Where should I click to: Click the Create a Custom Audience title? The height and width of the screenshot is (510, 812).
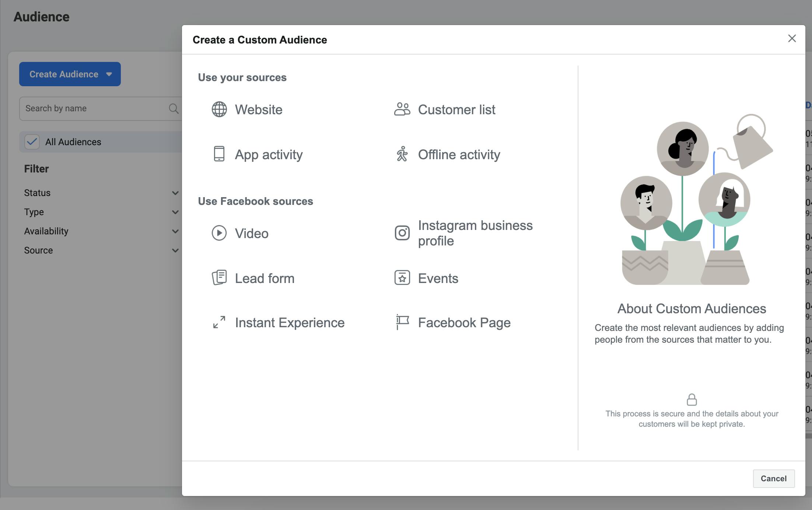[260, 40]
